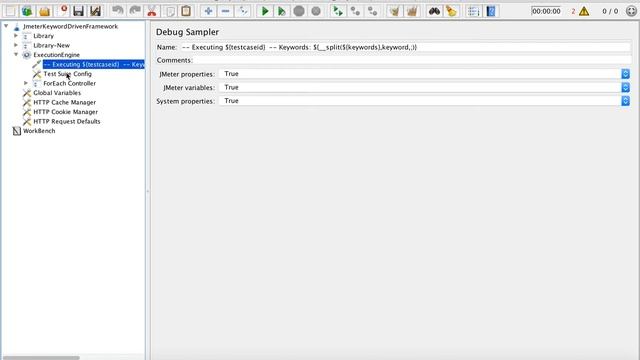Click the tree panel horizontal scrollbar
This screenshot has height=360, width=640.
click(41, 358)
